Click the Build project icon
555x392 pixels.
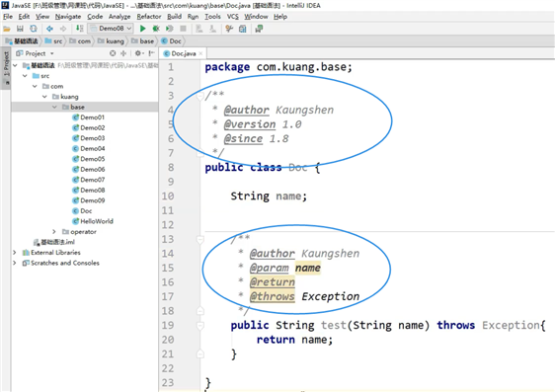tap(80, 29)
